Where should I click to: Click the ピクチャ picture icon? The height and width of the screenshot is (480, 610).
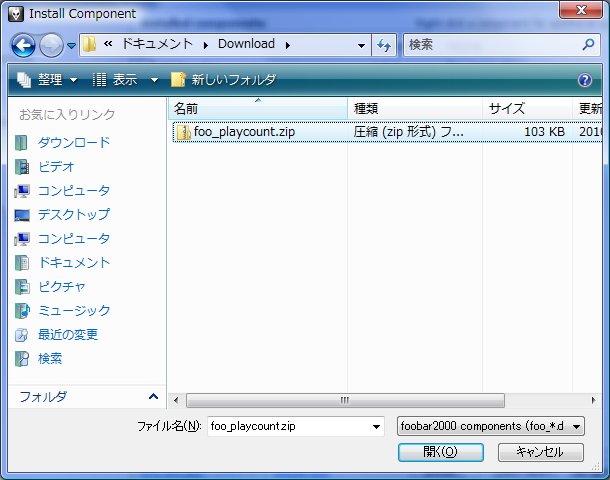click(22, 287)
